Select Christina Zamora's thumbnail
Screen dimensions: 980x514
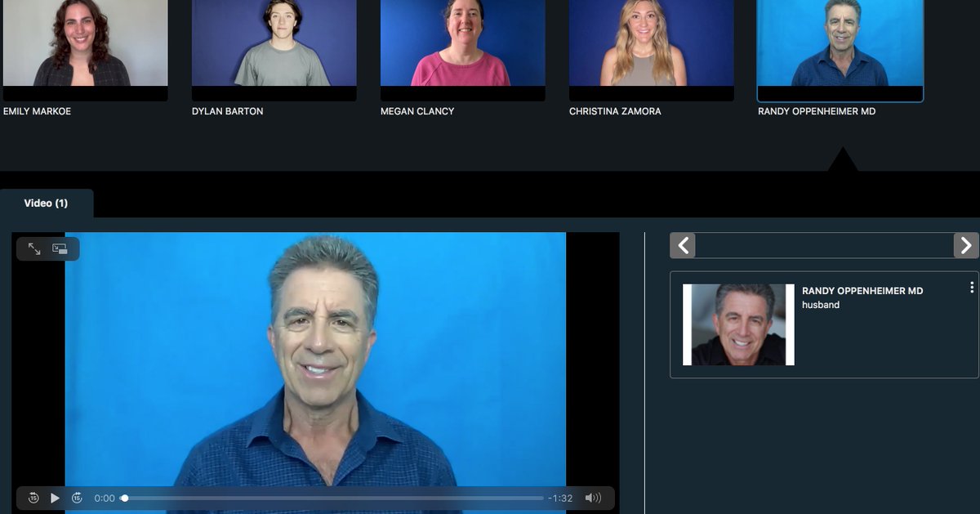pyautogui.click(x=651, y=50)
